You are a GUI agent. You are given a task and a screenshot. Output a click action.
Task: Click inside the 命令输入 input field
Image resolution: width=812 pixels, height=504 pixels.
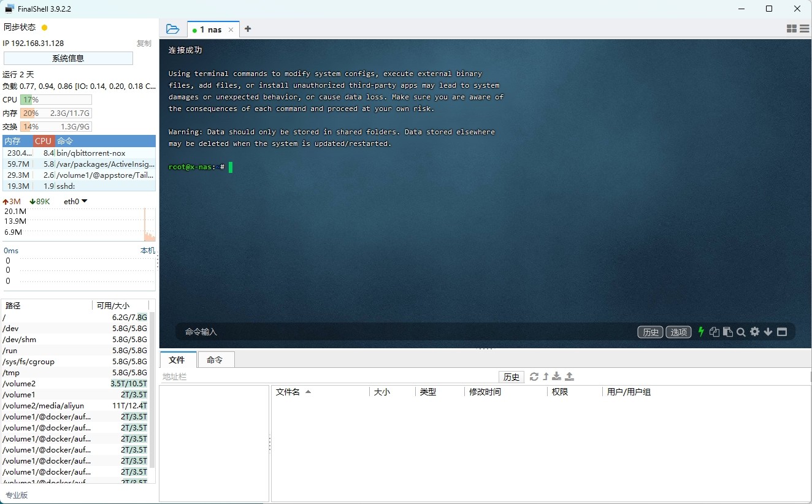368,332
